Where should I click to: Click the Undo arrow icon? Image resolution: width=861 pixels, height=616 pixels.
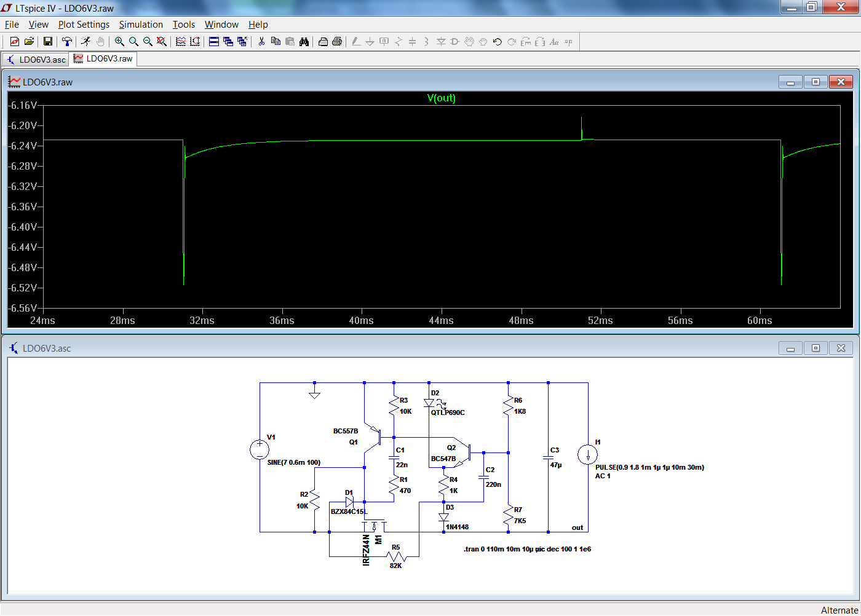click(x=498, y=42)
